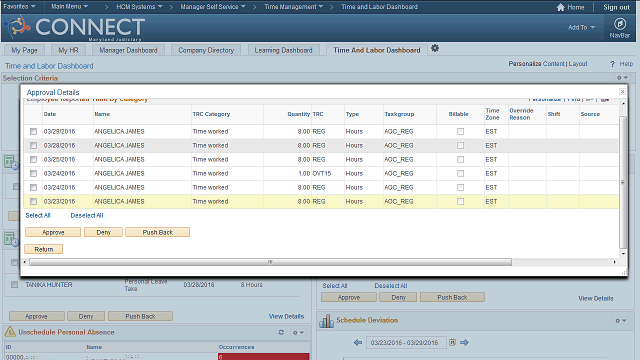Click the Home house icon
Screen dimensions: 640x360
560,7
